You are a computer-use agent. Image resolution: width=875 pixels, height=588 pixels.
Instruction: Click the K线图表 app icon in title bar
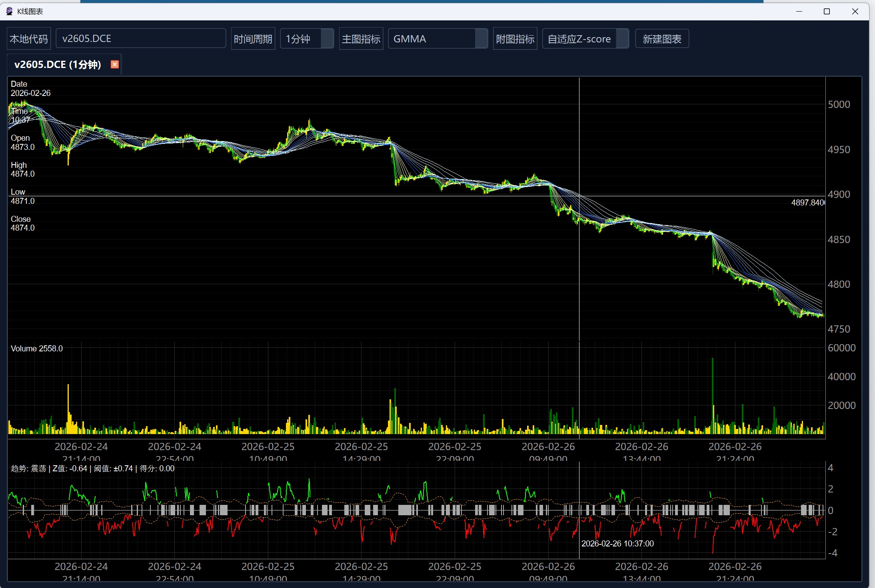coord(10,11)
